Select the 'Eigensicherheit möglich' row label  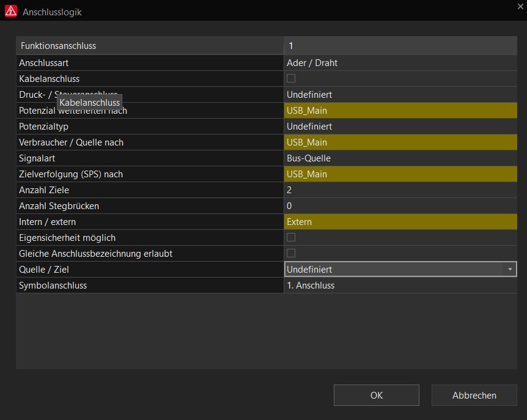(150, 238)
